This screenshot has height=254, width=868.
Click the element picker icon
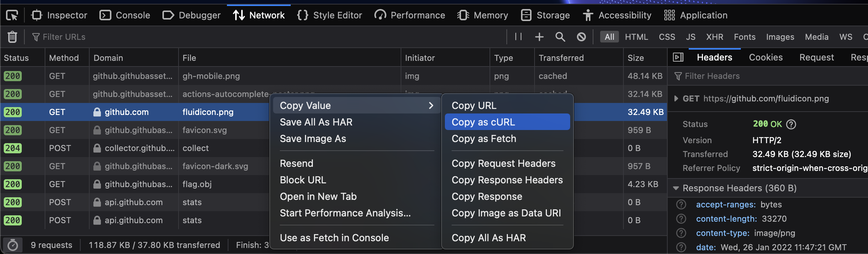[x=12, y=15]
